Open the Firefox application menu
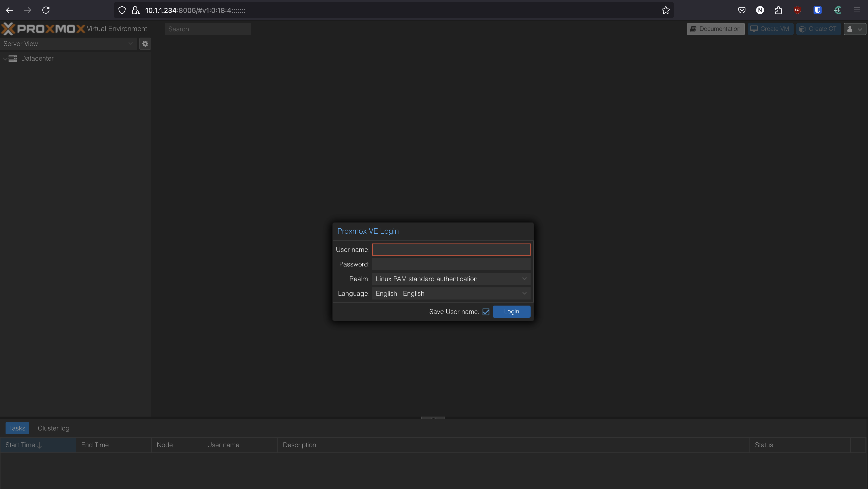 [857, 10]
